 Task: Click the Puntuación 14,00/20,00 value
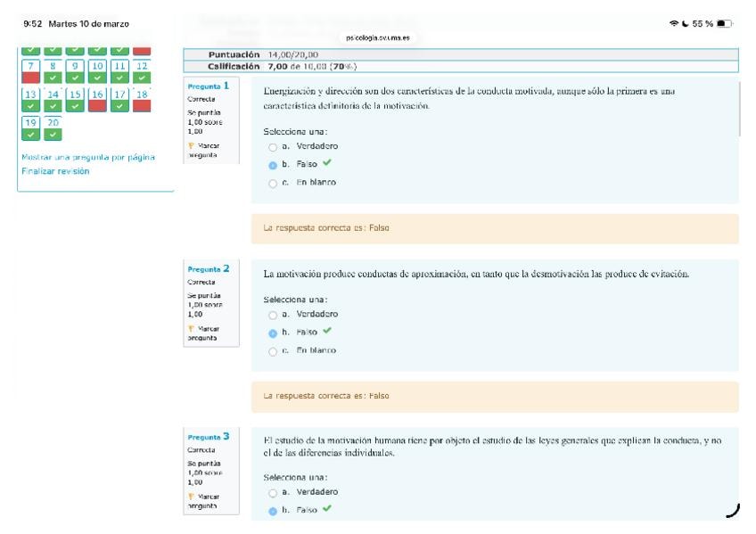click(293, 54)
